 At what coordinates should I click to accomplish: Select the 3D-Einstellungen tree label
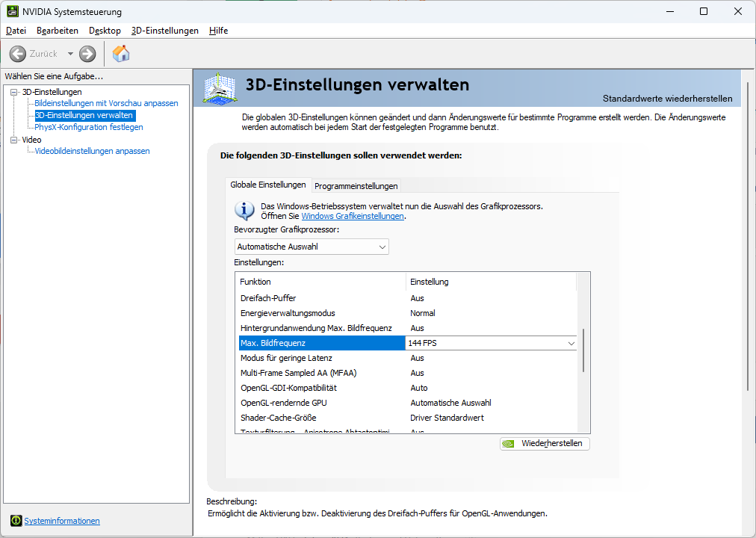coord(52,92)
